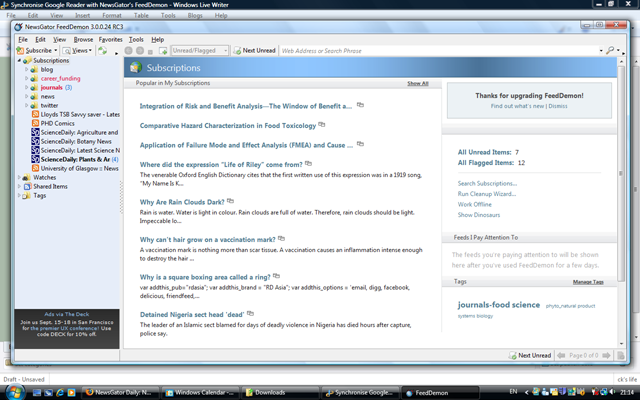Viewport: 640px width, 400px height.
Task: Open FeedDemon's Tools menu
Action: tap(136, 40)
